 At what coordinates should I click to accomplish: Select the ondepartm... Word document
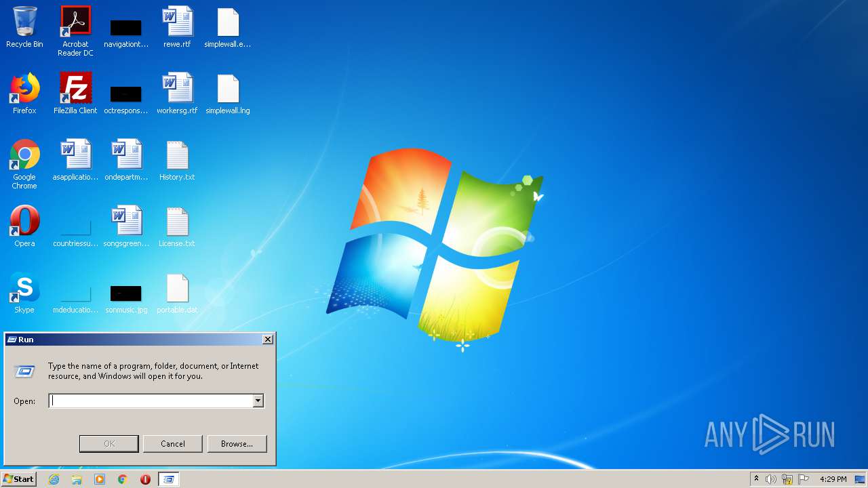click(x=126, y=160)
